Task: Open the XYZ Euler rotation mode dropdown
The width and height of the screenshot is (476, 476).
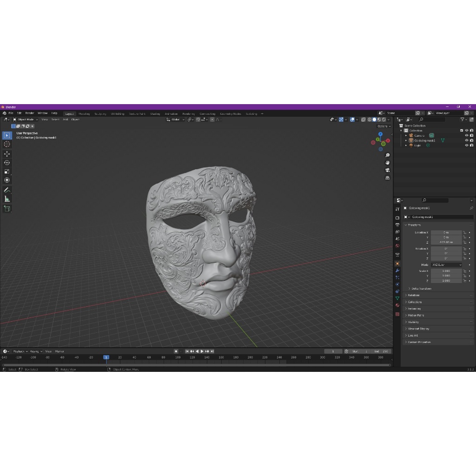Action: (x=447, y=265)
